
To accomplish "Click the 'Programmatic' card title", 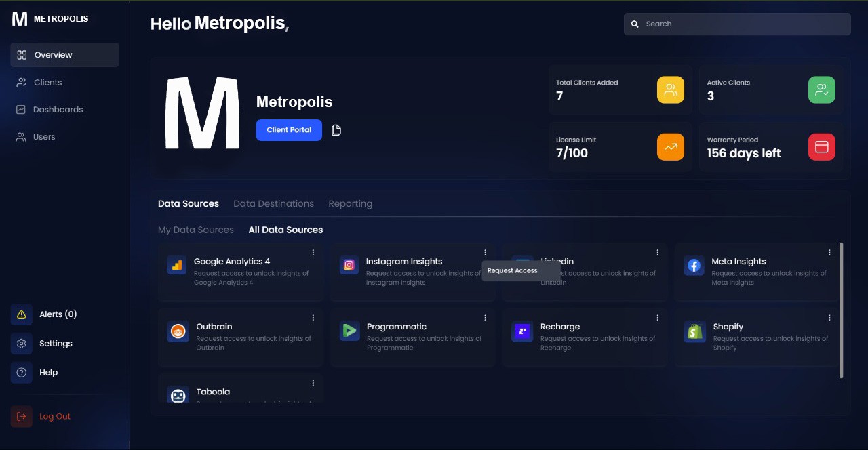I will tap(397, 327).
